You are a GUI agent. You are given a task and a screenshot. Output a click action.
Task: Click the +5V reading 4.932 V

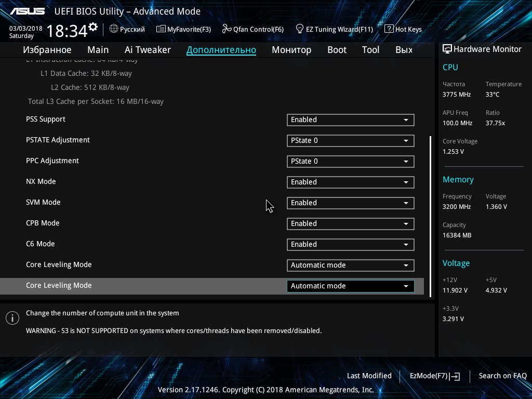(496, 290)
